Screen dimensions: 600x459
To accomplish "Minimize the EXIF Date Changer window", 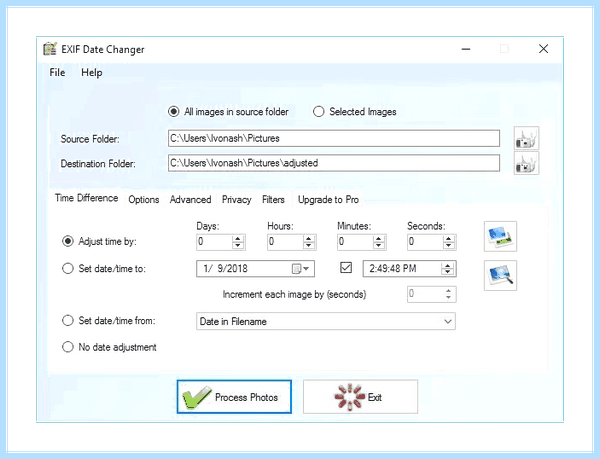I will tap(466, 49).
